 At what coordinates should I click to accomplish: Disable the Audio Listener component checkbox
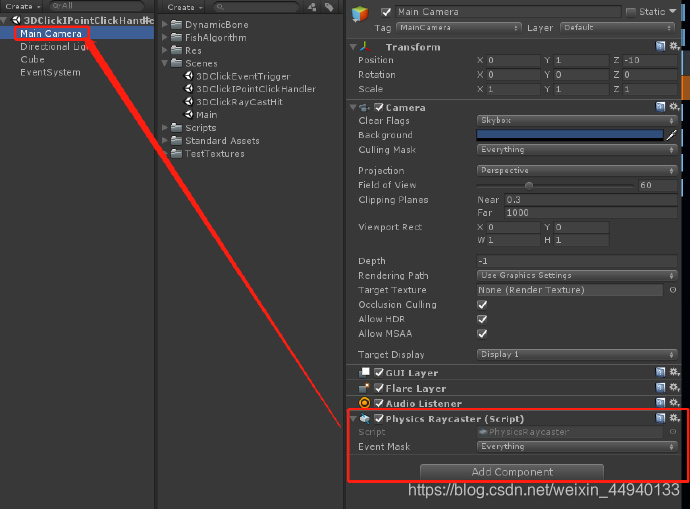pos(378,403)
